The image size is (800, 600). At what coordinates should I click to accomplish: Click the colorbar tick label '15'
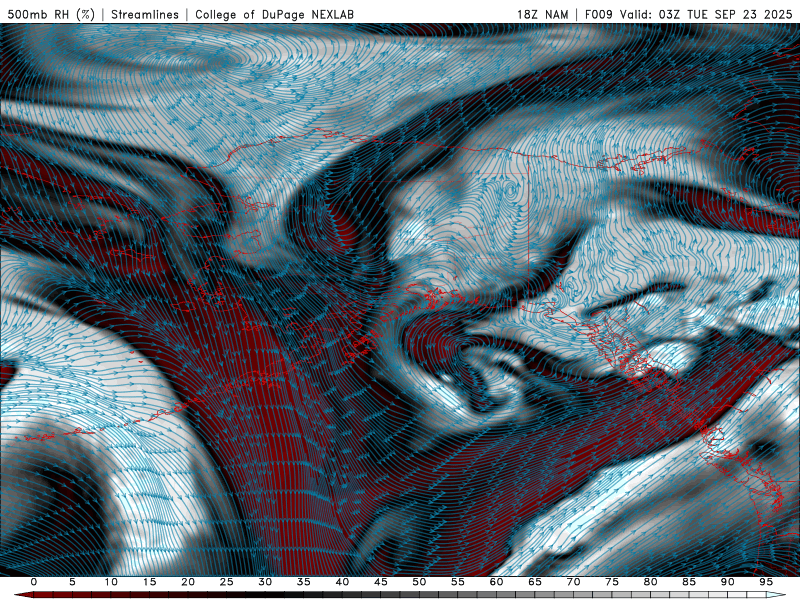(149, 582)
